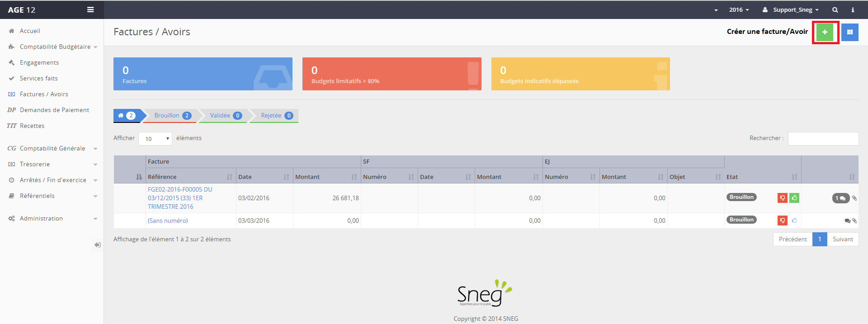
Task: Click the red thumbs-down on FGE02-2016-F00005 row
Action: [x=782, y=198]
